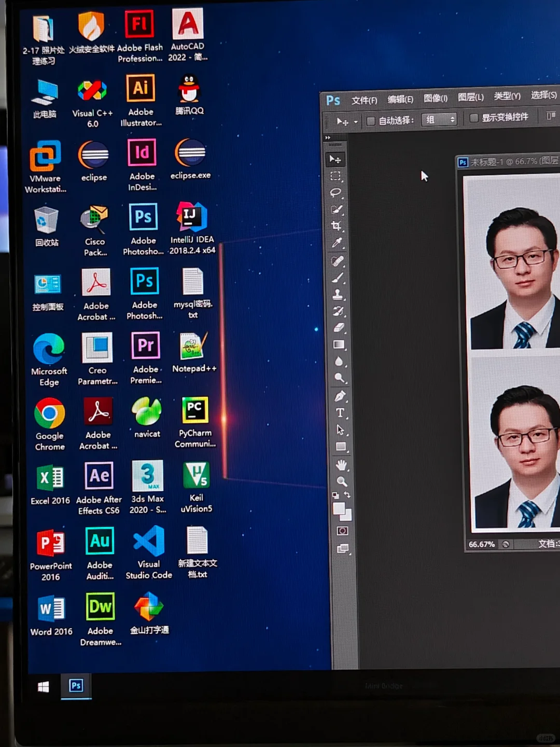
Task: Swap foreground and background colors
Action: coord(347,495)
